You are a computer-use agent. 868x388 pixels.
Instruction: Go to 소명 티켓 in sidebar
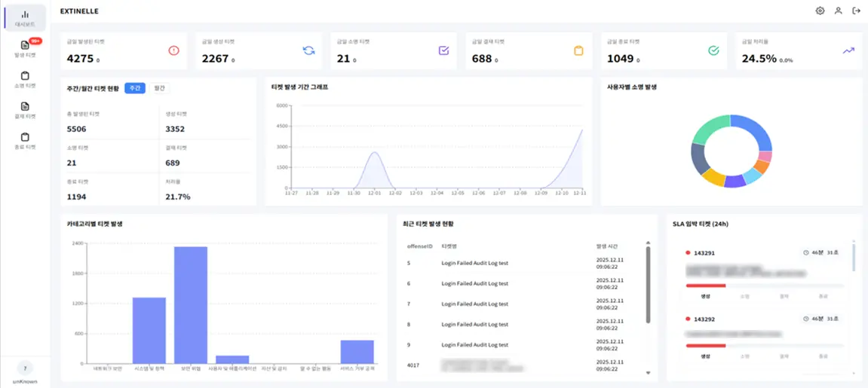(25, 79)
